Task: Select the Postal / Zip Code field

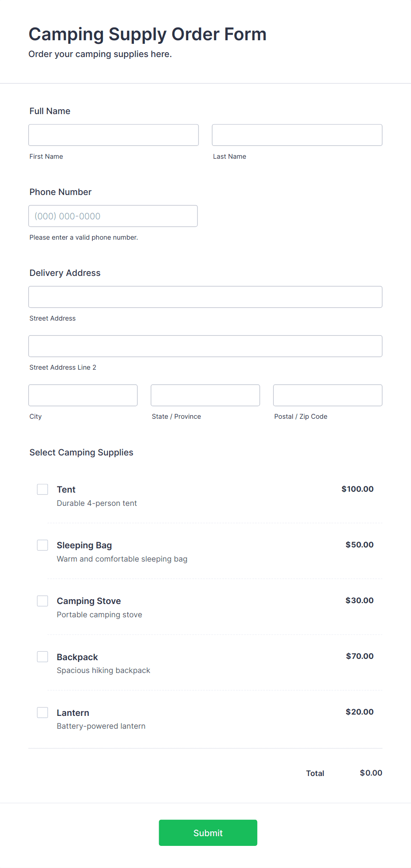Action: coord(328,395)
